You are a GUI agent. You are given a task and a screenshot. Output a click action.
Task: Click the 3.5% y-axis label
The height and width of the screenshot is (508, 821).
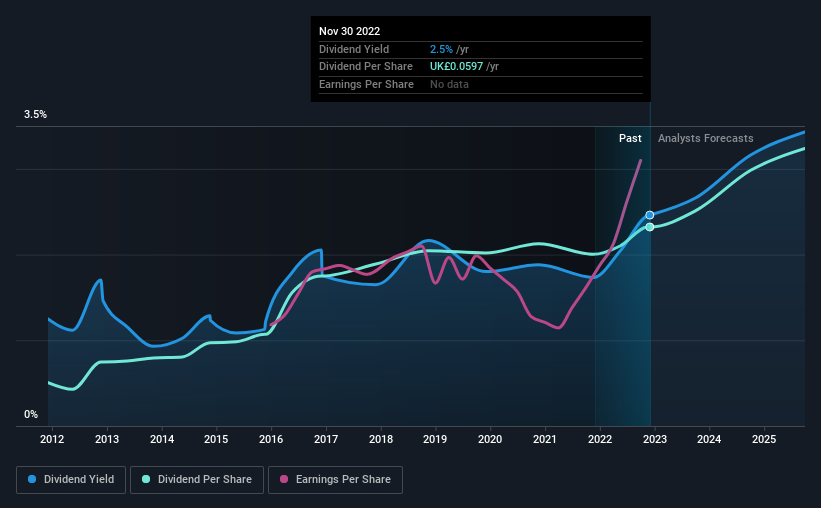tap(35, 114)
